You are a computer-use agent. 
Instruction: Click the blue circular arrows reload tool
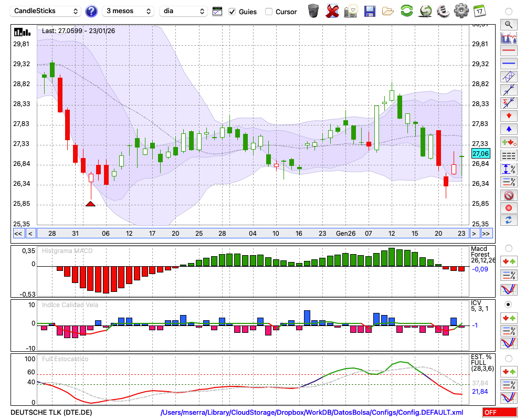(509, 220)
